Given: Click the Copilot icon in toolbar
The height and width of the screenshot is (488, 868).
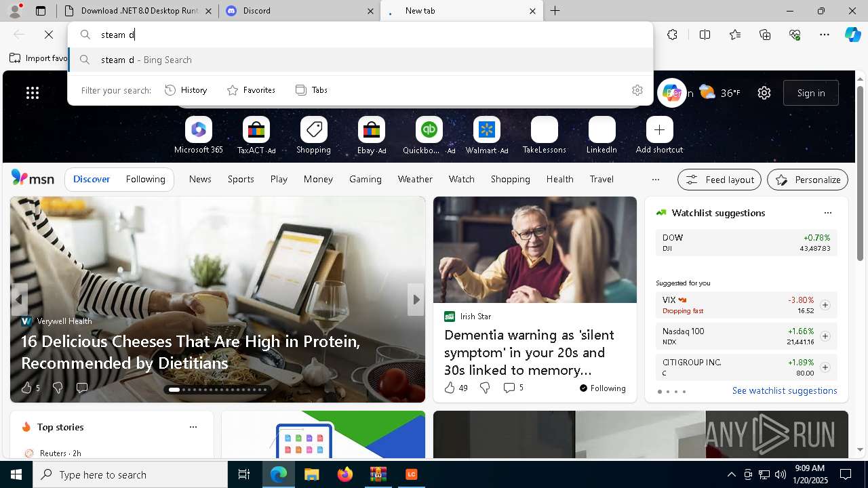Looking at the screenshot, I should point(852,35).
